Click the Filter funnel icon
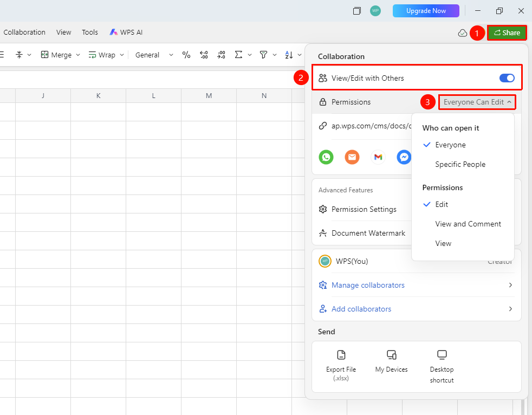The image size is (532, 415). pyautogui.click(x=263, y=55)
